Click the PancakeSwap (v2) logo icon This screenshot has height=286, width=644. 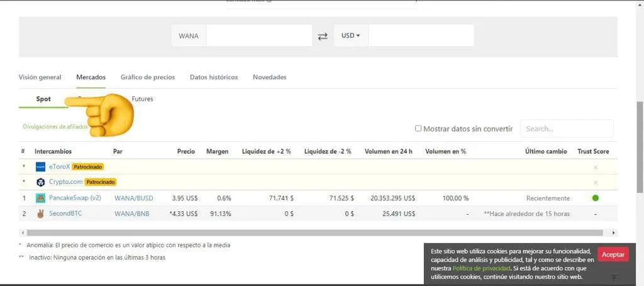pos(40,198)
